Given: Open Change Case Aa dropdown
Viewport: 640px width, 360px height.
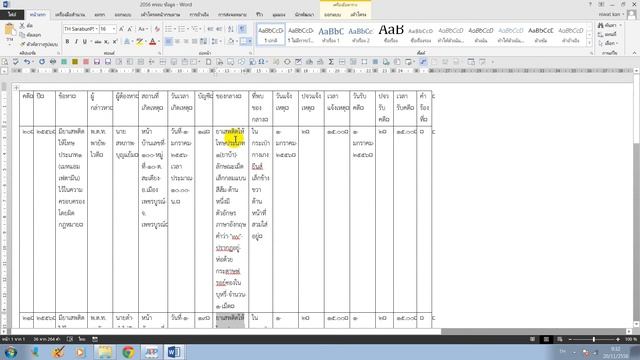Looking at the screenshot, I should [x=142, y=29].
